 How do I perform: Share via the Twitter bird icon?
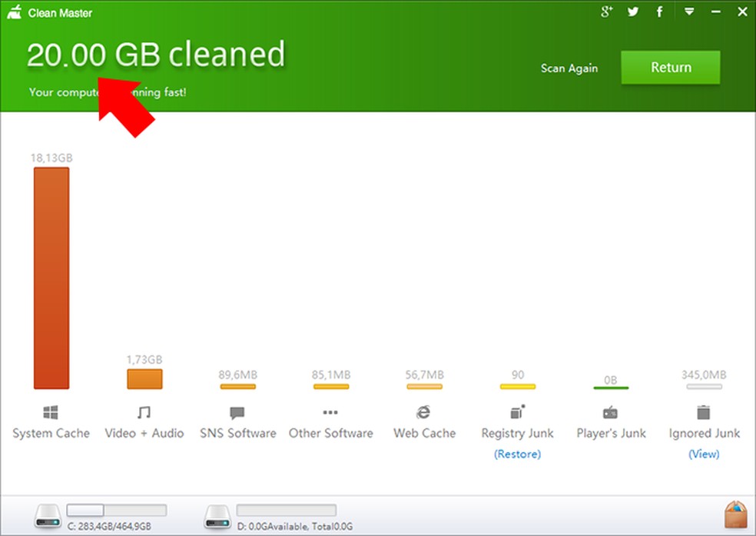click(x=633, y=12)
